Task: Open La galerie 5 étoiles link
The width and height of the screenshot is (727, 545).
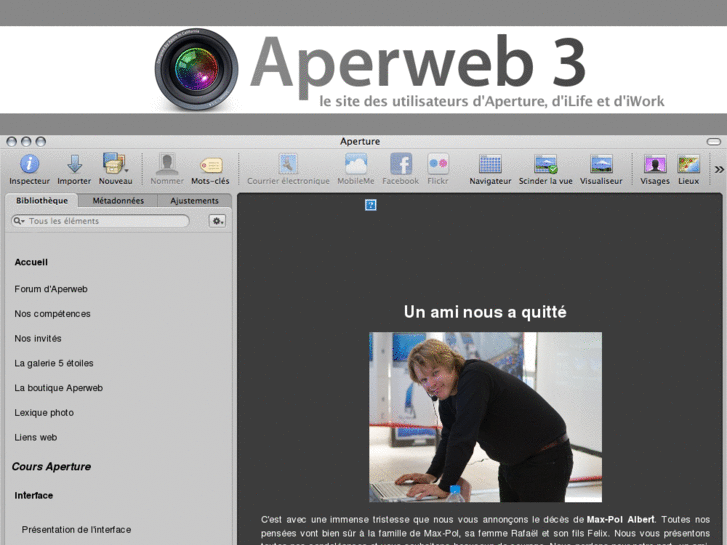Action: pos(54,363)
